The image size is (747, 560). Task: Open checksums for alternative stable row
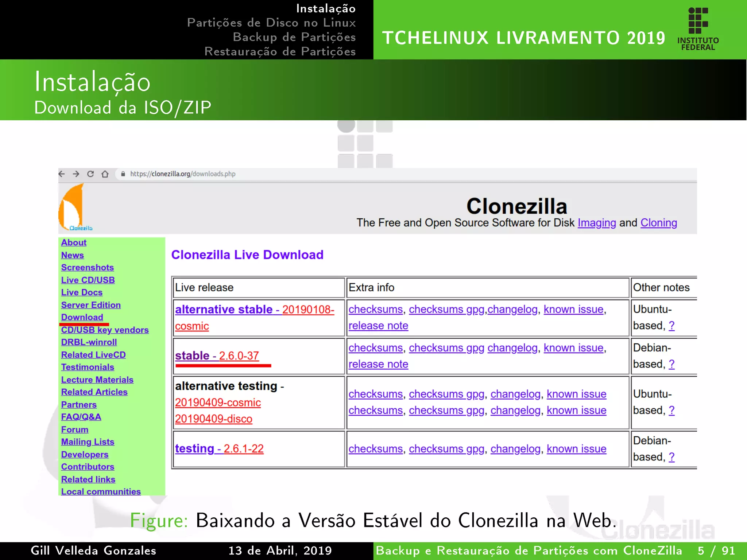click(376, 309)
